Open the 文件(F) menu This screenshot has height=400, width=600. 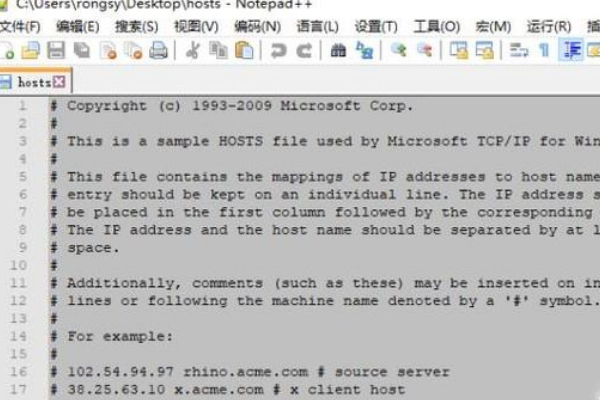pyautogui.click(x=20, y=27)
